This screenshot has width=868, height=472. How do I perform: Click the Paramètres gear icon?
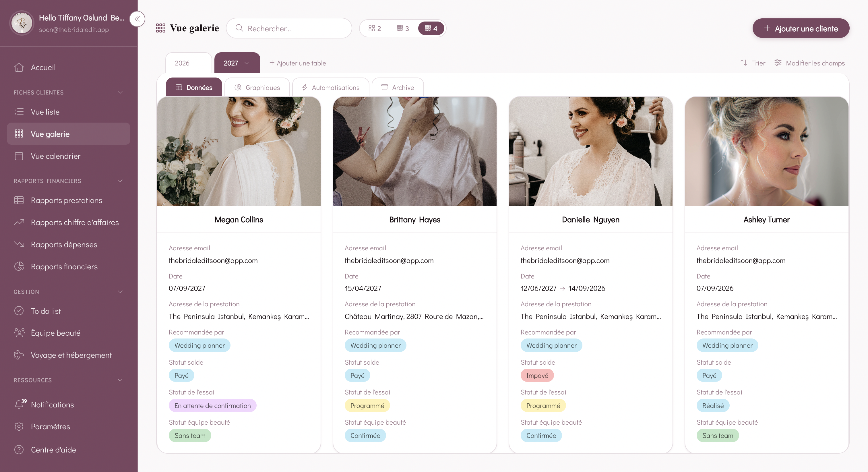pyautogui.click(x=19, y=426)
